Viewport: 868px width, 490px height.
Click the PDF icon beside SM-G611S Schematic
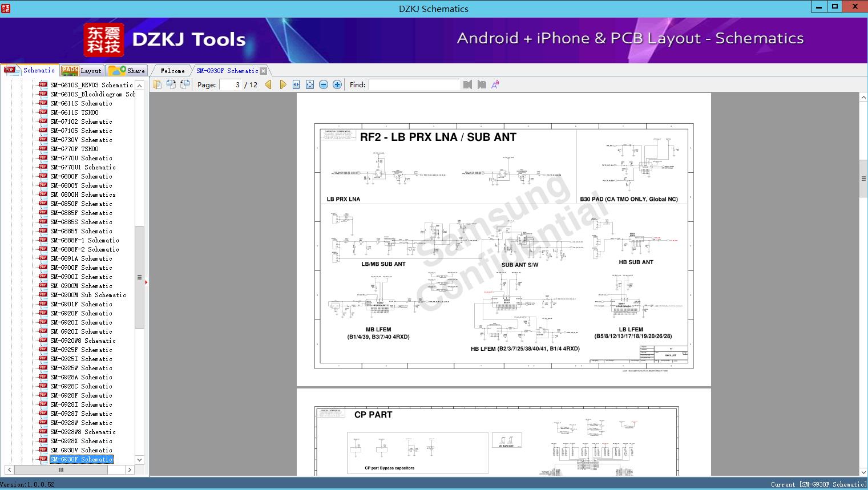(43, 103)
